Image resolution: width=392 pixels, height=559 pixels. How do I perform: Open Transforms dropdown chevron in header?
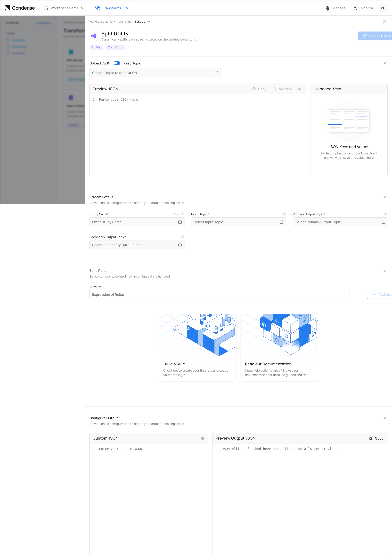coord(128,8)
